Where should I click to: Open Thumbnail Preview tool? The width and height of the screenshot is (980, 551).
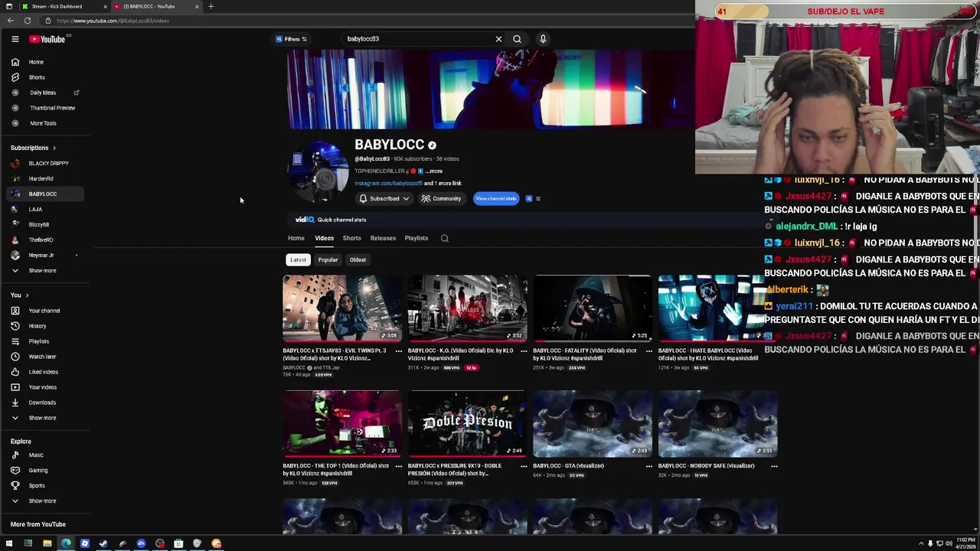coord(46,108)
